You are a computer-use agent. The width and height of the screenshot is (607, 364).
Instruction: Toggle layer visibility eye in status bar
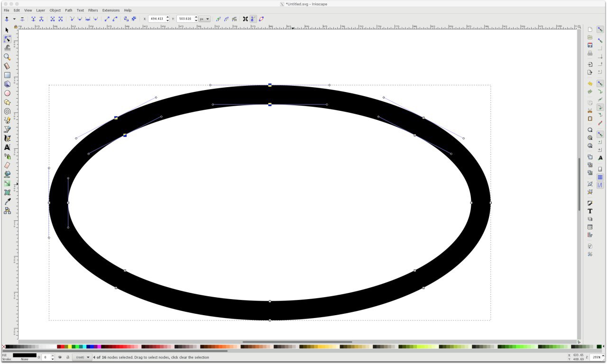pyautogui.click(x=60, y=357)
